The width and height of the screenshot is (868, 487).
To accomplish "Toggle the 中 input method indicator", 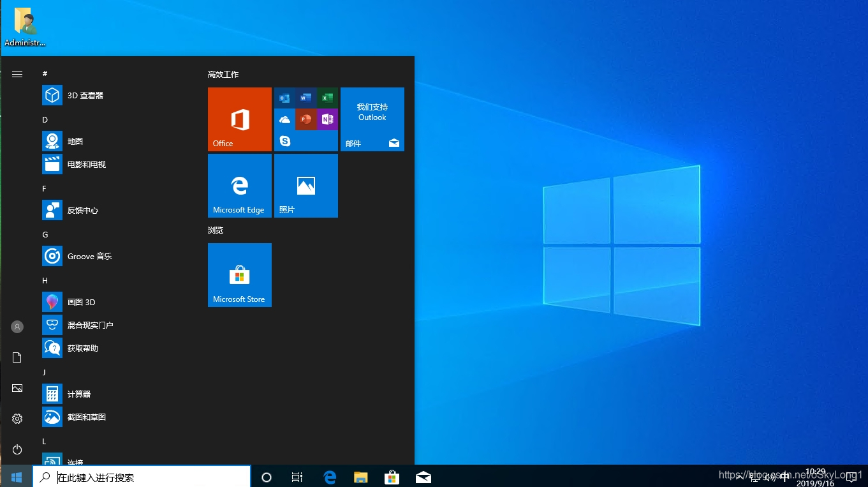I will pyautogui.click(x=784, y=477).
